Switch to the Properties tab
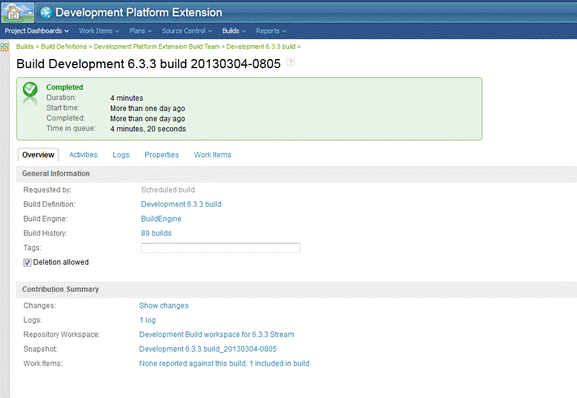The image size is (577, 398). point(162,155)
